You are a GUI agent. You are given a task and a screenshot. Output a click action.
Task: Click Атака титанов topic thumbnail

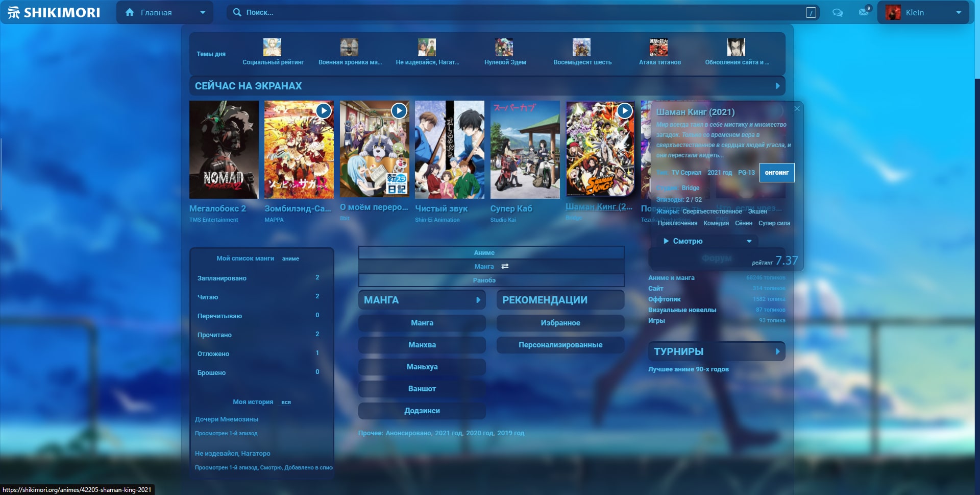pos(658,47)
